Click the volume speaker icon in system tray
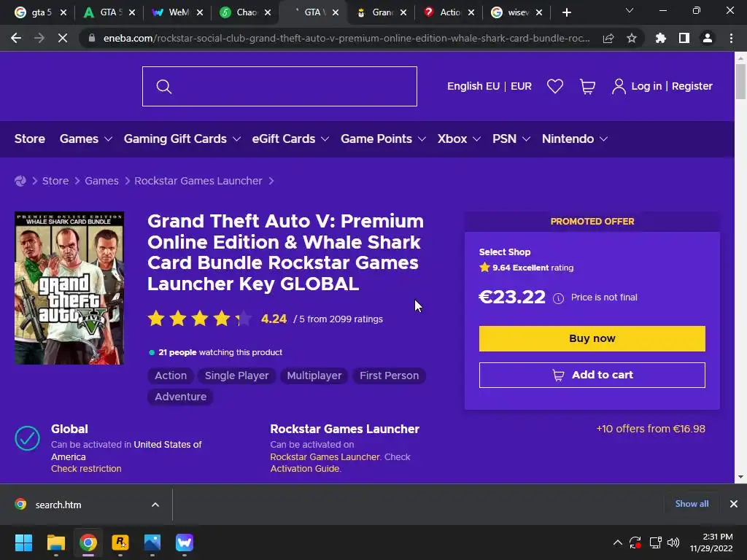The height and width of the screenshot is (560, 747). [673, 542]
